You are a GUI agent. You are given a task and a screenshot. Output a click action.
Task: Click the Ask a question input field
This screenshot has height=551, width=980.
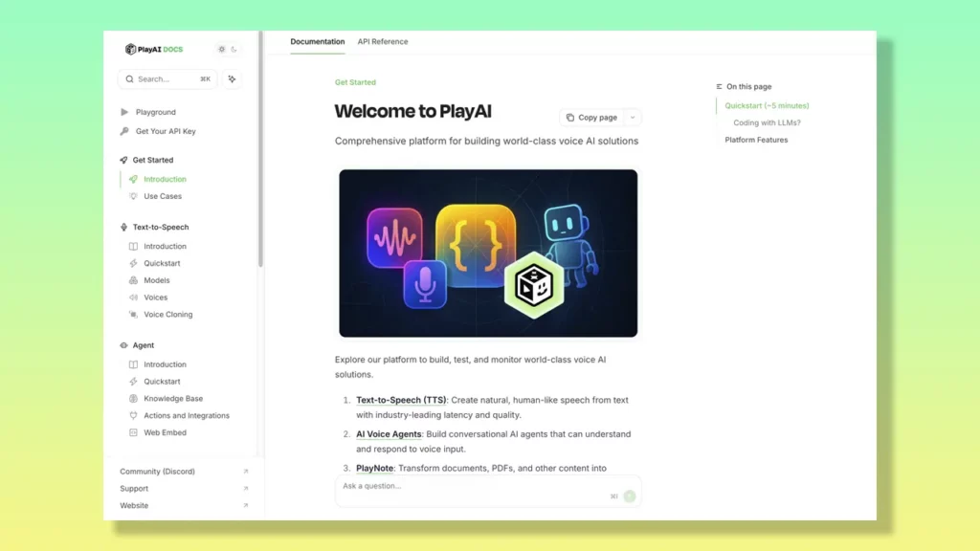click(431, 486)
